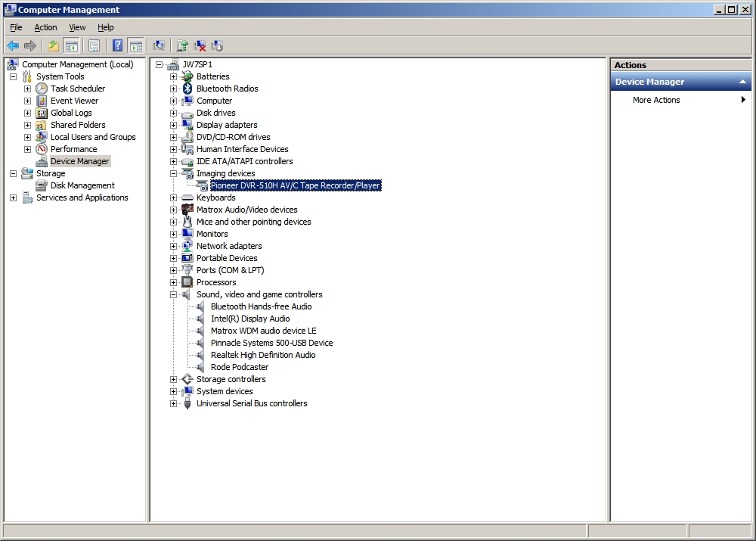Click the Forward arrow in toolbar
The width and height of the screenshot is (756, 541).
pyautogui.click(x=30, y=46)
